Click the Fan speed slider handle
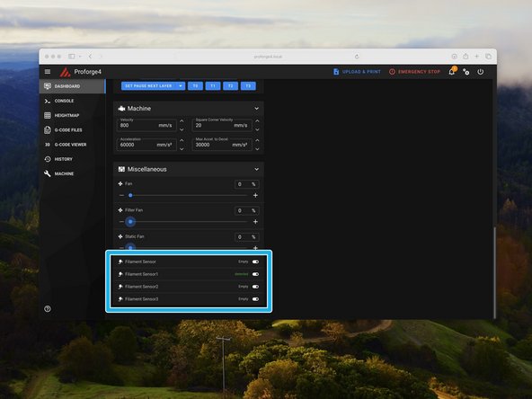 [130, 195]
